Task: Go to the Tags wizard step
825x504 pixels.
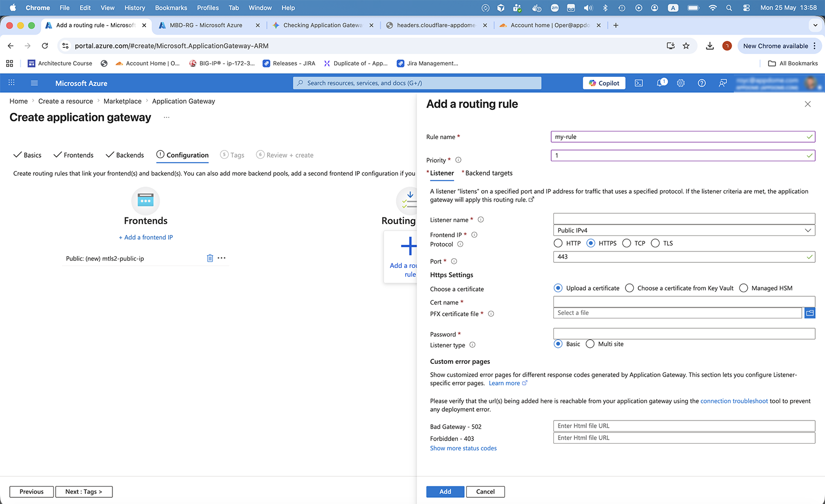Action: point(232,155)
